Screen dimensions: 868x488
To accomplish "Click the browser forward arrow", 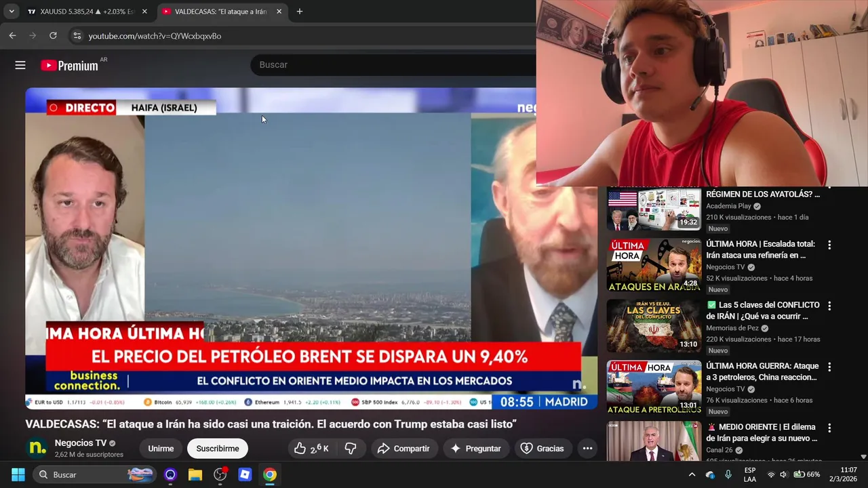I will coord(33,36).
